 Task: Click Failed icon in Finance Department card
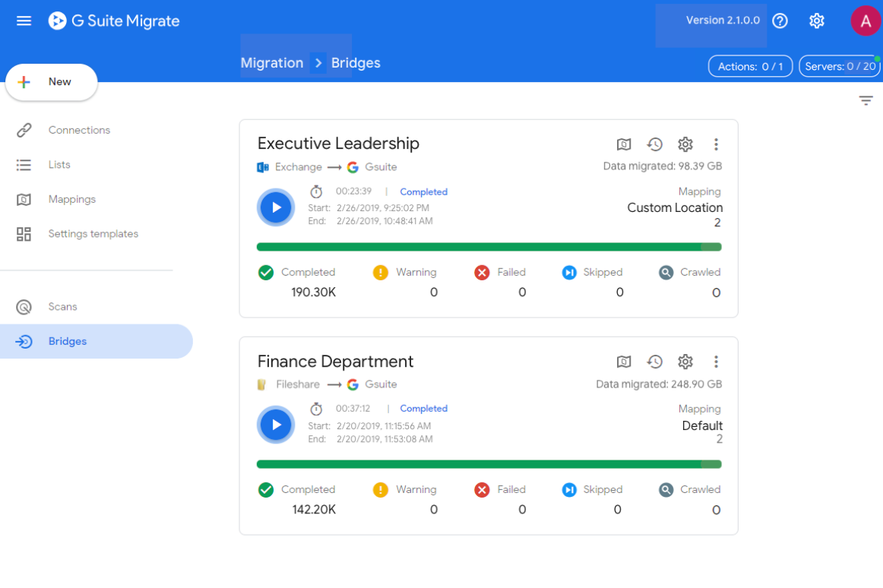(482, 490)
